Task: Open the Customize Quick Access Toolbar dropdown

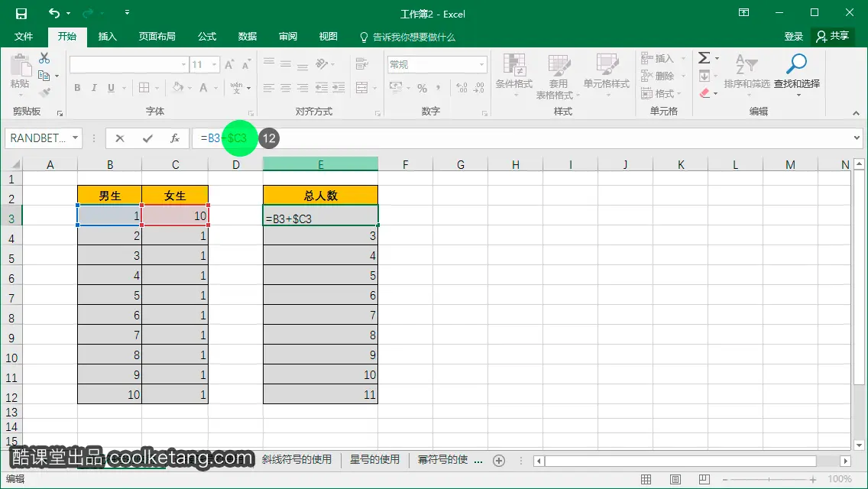Action: [127, 12]
